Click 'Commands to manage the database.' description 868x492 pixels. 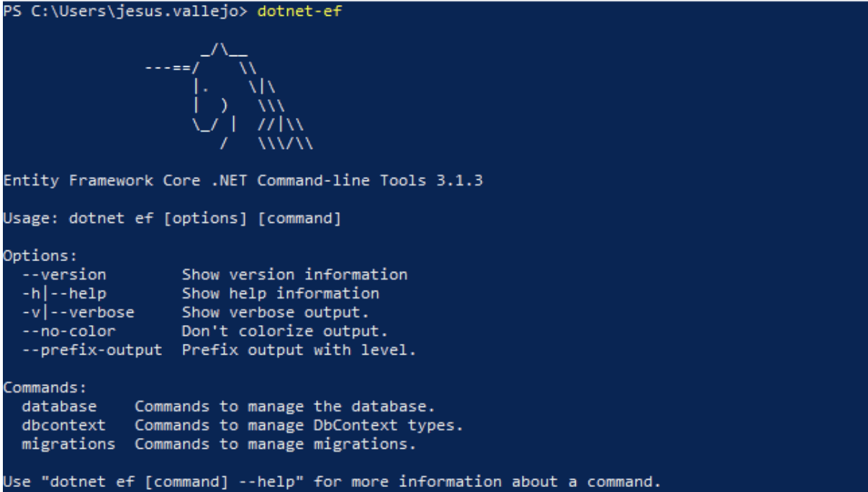[x=285, y=406]
